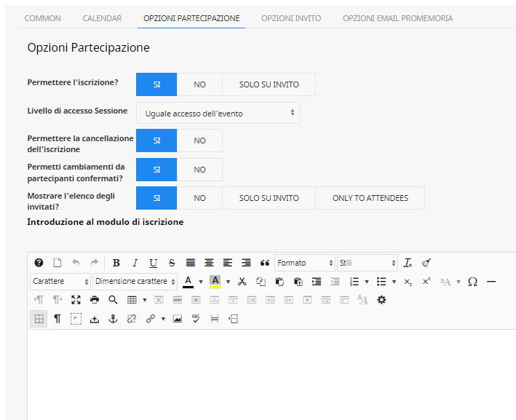
Task: Open the Carattere font dropdown
Action: pos(60,282)
